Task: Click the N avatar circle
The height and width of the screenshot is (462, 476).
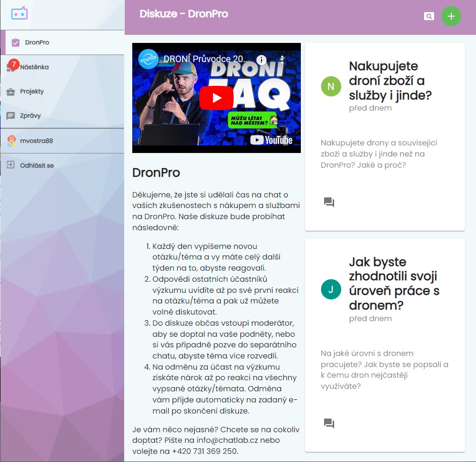Action: pos(331,86)
